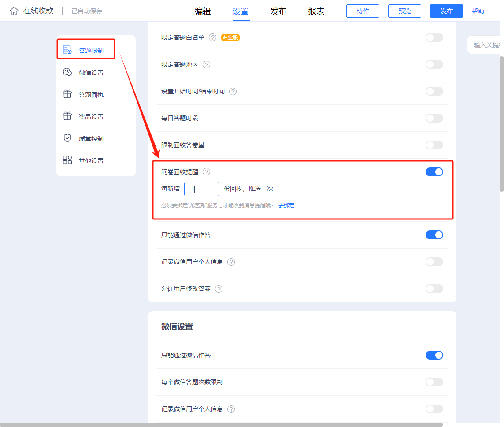Open help icon for 记录微信用户个人信息 in 答题限制 section
The height and width of the screenshot is (427, 504).
click(231, 262)
